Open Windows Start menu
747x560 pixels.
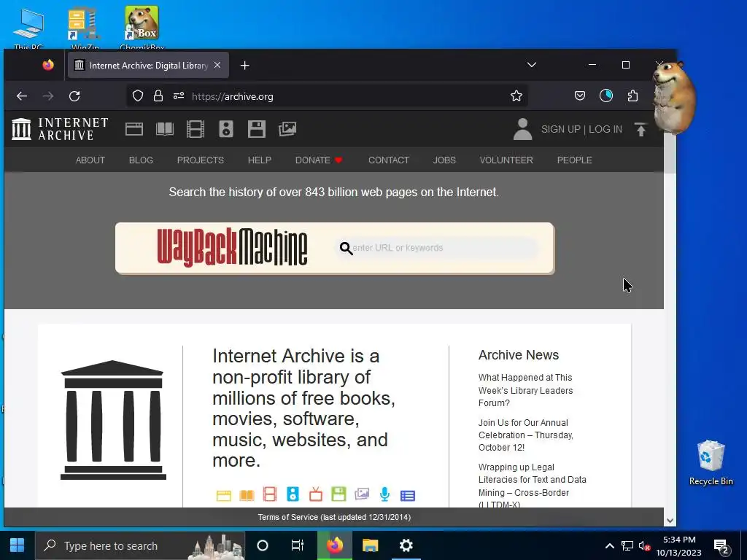click(18, 545)
